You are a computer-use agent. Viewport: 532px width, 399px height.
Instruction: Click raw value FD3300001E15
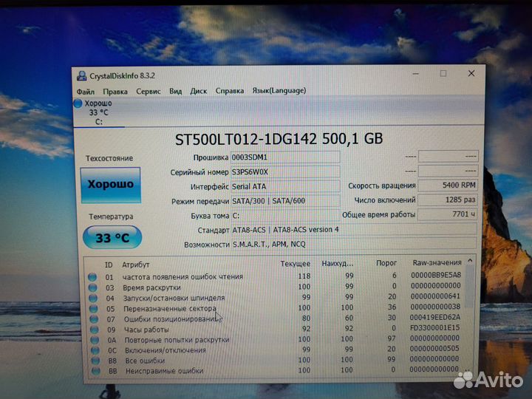[x=434, y=328]
